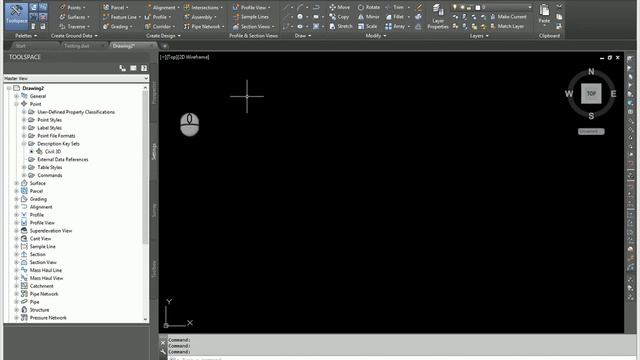The image size is (640, 360).
Task: Open Layer Properties manager
Action: coord(438,17)
